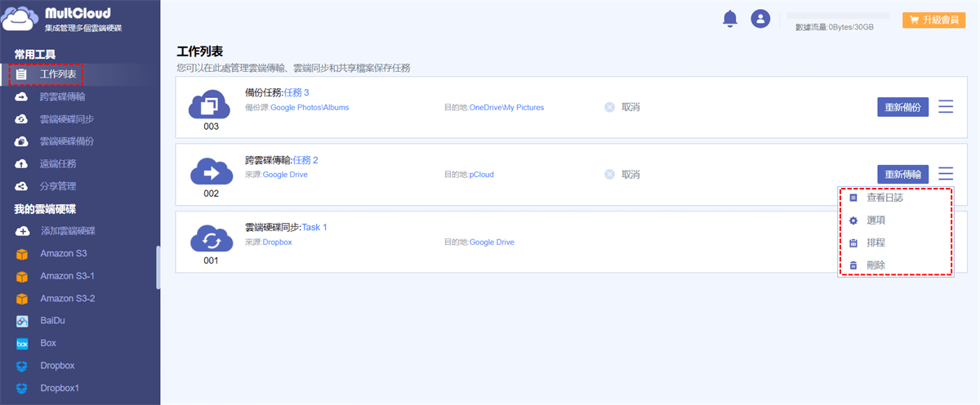
Task: Open the user account avatar
Action: (x=761, y=19)
